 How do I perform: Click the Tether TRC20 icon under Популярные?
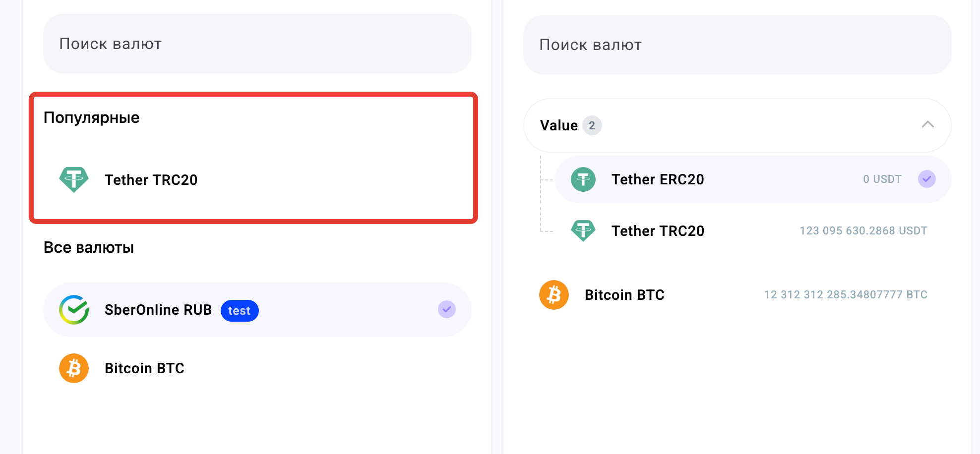(x=74, y=179)
